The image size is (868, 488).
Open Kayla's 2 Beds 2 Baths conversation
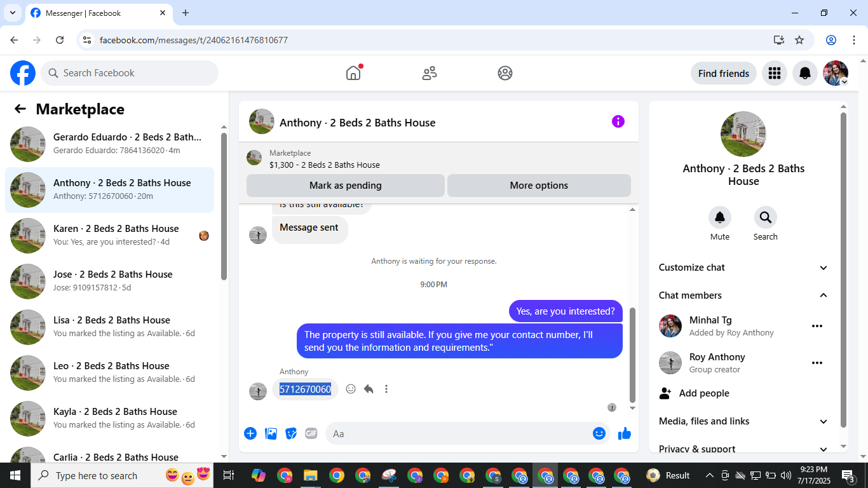pyautogui.click(x=110, y=419)
